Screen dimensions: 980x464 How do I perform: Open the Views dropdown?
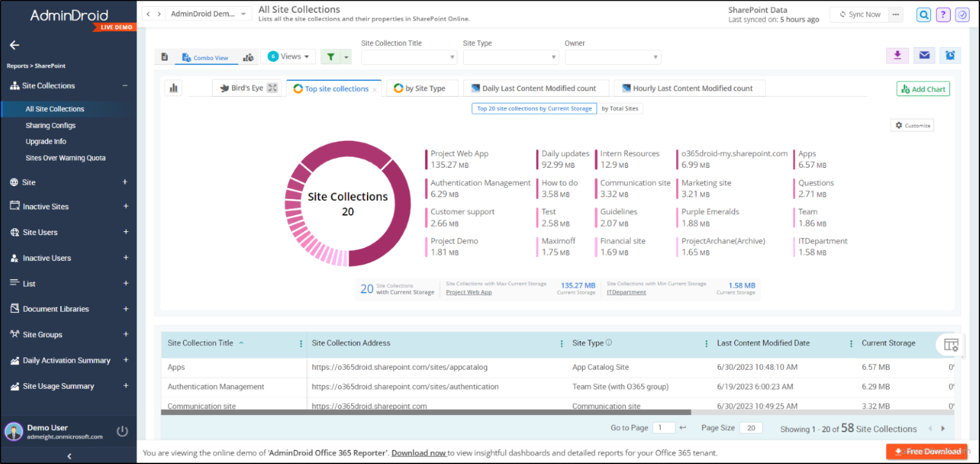coord(288,56)
